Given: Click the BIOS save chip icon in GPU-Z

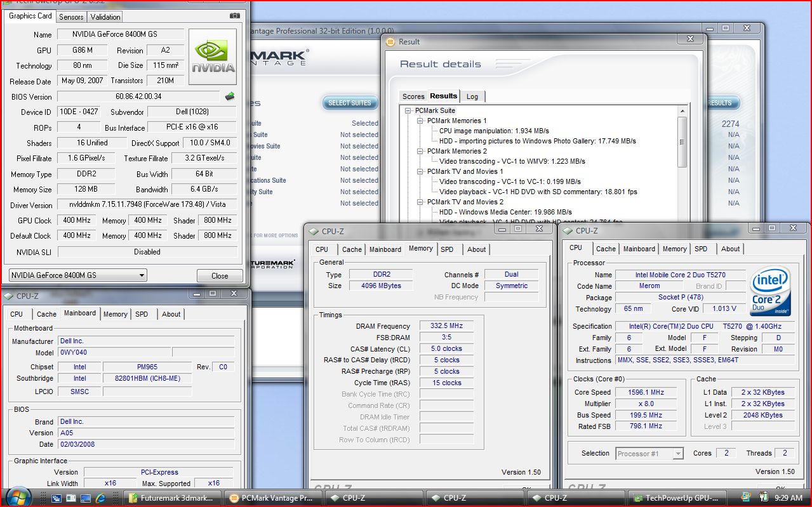Looking at the screenshot, I should click(x=230, y=96).
